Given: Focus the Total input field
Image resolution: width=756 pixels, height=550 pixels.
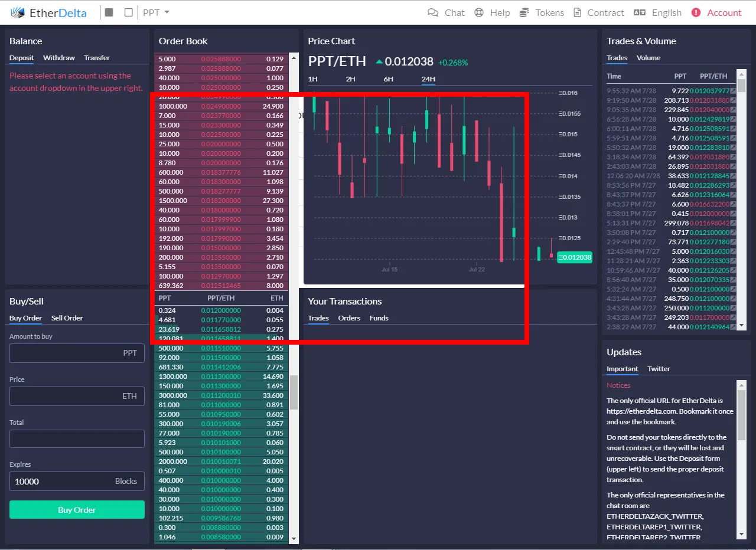Looking at the screenshot, I should tap(77, 438).
